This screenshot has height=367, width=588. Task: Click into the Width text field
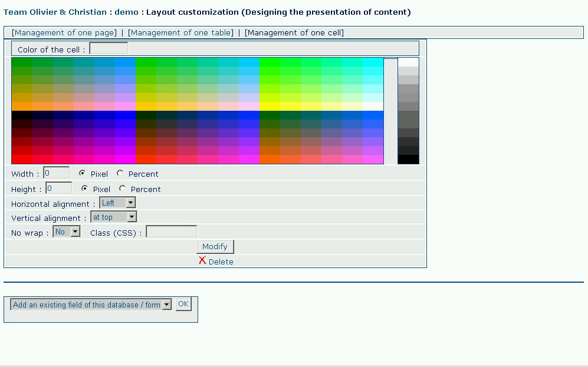(x=57, y=173)
